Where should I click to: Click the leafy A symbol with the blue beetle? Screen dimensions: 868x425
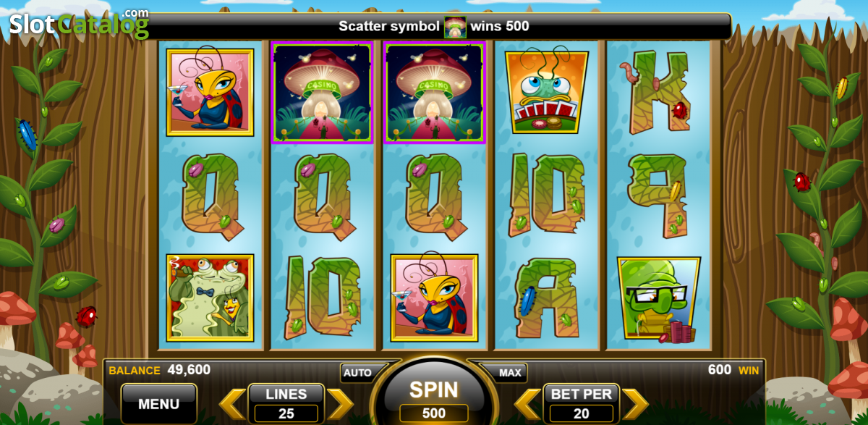point(546,298)
